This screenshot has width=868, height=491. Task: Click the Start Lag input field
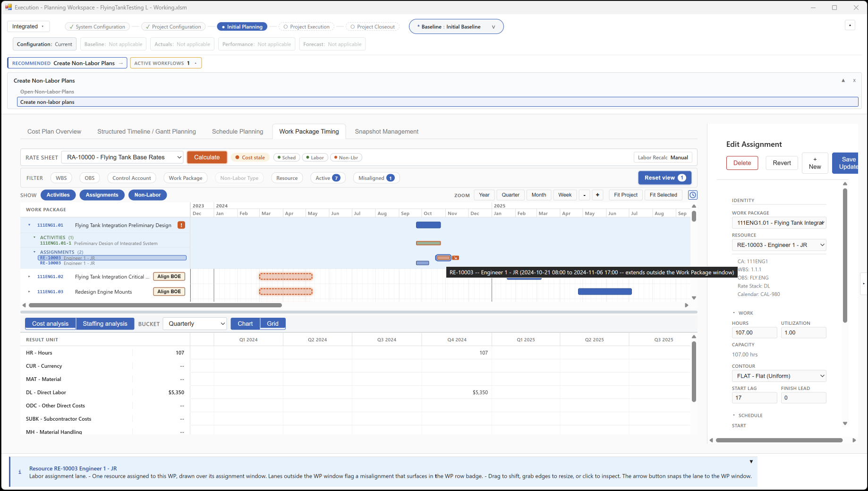(x=754, y=398)
